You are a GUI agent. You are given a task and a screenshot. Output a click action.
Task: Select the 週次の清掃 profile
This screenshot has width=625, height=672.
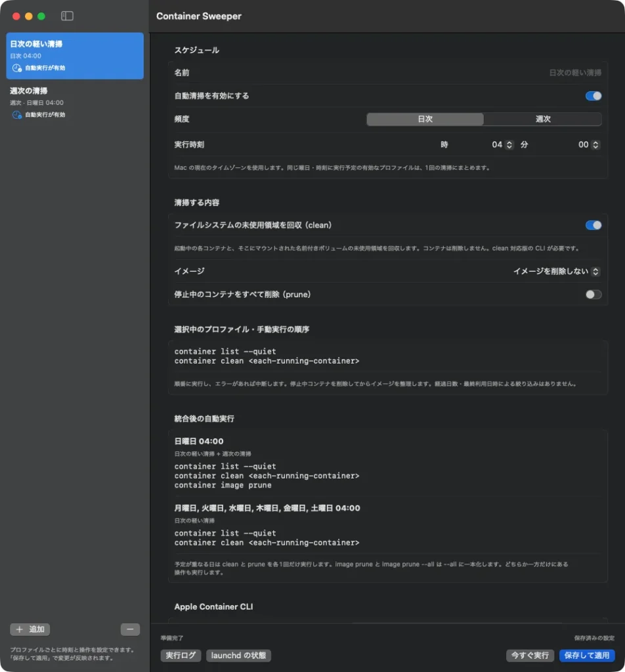pos(75,102)
